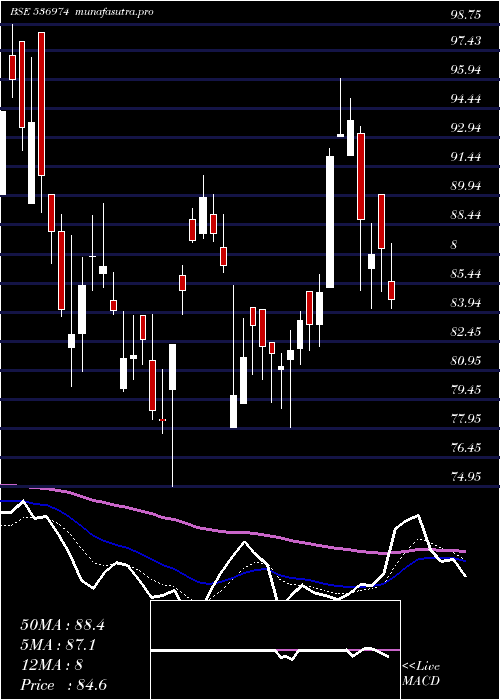Click the 12MA value line
Image resolution: width=500 pixels, height=700 pixels.
pos(51,665)
